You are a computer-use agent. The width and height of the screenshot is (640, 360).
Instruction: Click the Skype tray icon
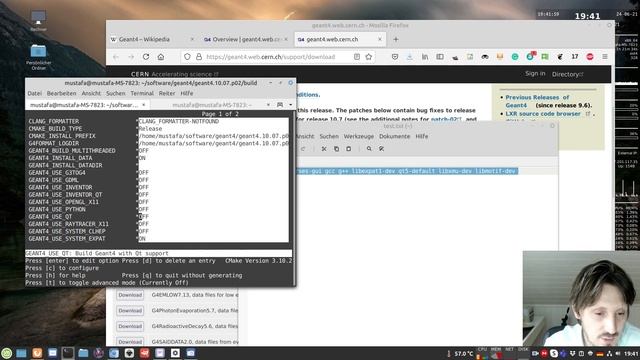(554, 353)
